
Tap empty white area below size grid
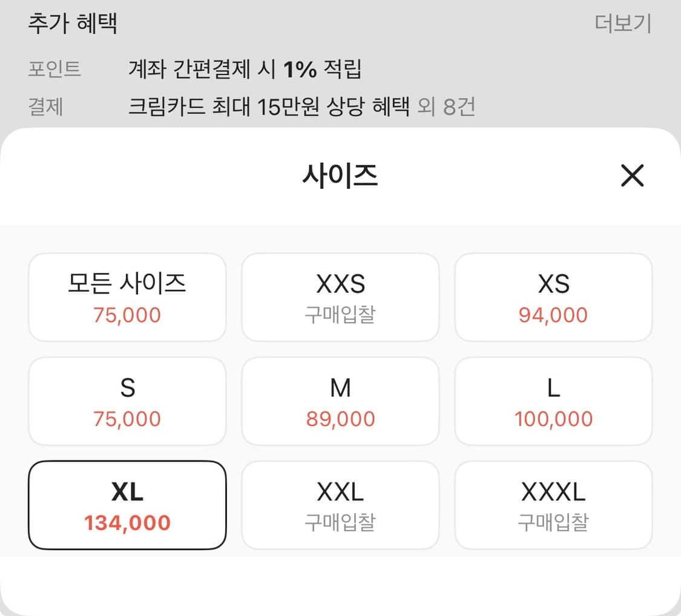point(340,584)
